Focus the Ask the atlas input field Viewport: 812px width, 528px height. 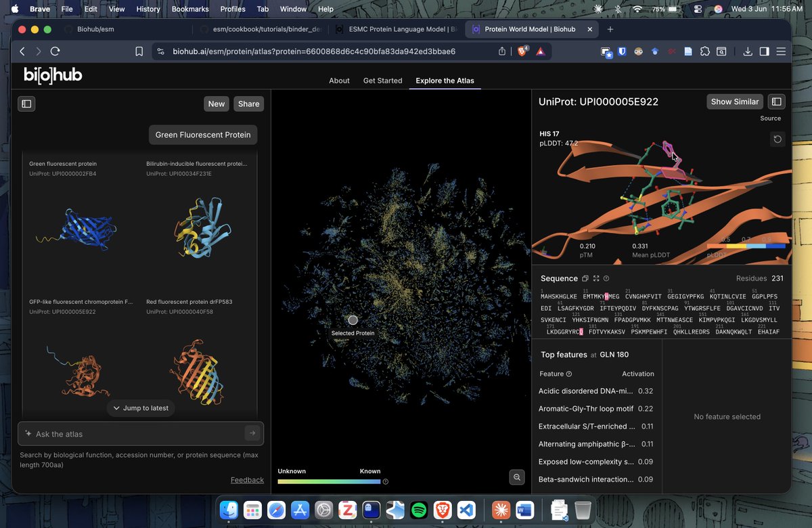(140, 433)
